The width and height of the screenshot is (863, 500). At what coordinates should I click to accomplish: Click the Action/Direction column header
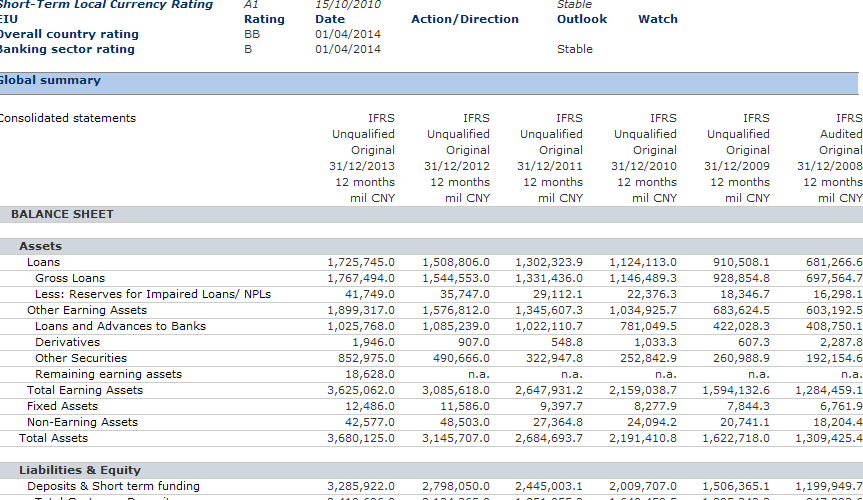(465, 19)
